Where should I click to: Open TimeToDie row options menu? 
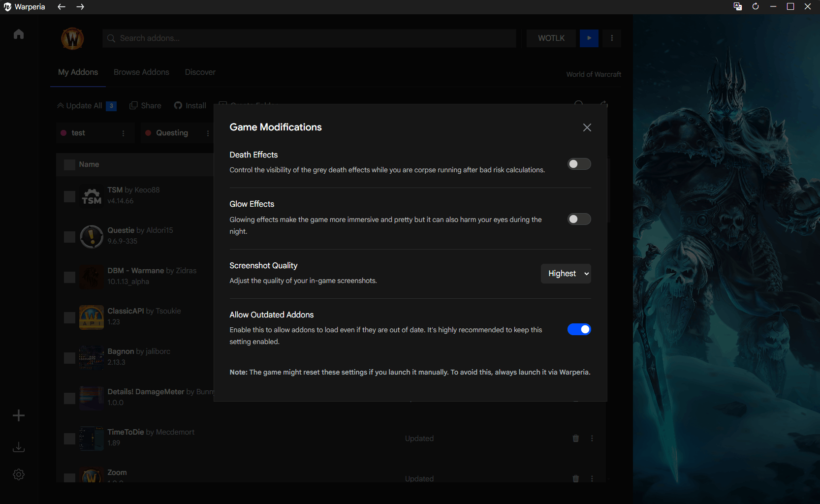coord(592,439)
